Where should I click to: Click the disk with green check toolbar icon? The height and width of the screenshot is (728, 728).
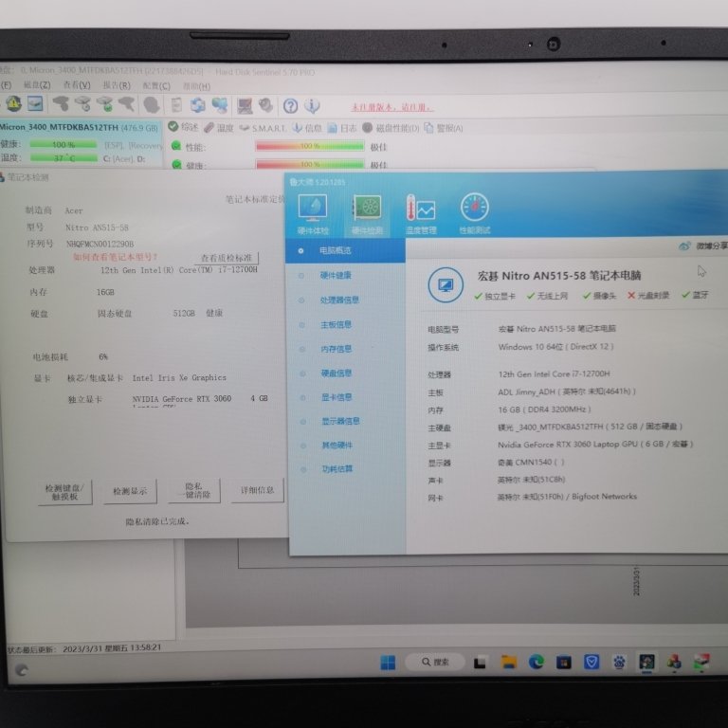(105, 104)
